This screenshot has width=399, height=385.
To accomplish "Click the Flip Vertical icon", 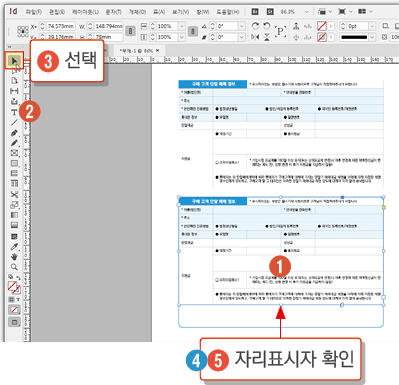I will point(267,37).
